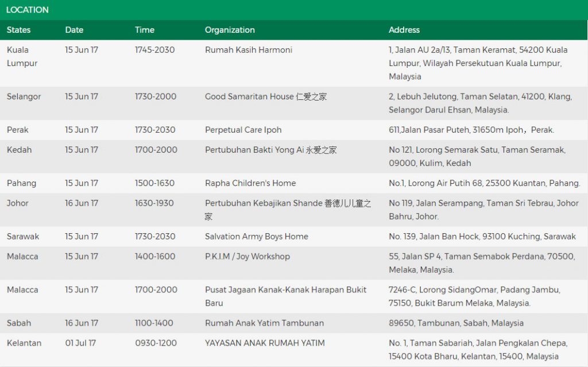Click Rapha Children's Home organization
Viewport: 588px width, 367px height.
click(x=250, y=184)
